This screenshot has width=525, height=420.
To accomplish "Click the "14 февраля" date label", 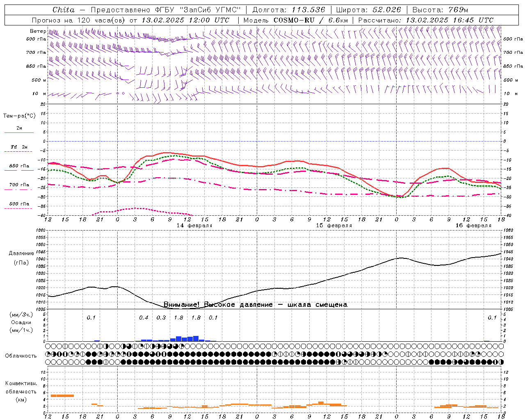I will (x=194, y=226).
